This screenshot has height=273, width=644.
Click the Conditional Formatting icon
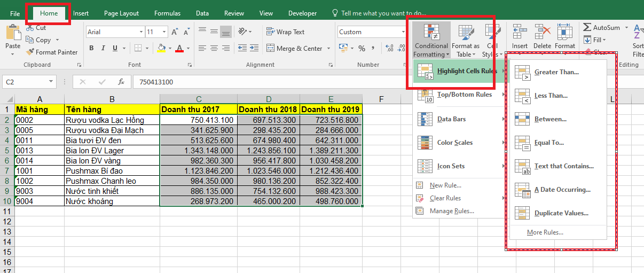pyautogui.click(x=431, y=33)
